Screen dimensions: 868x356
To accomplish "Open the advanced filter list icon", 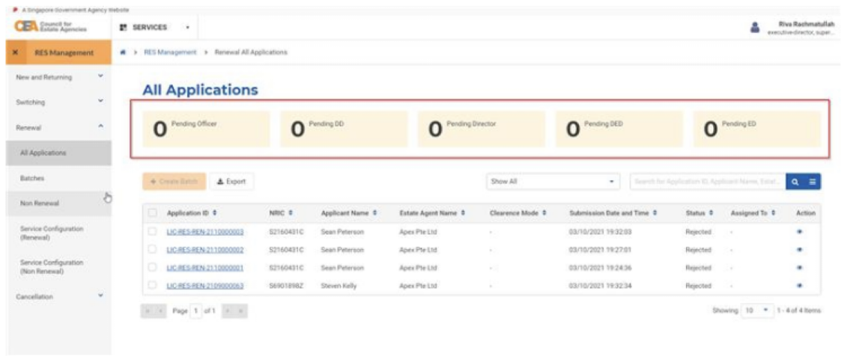I will tap(812, 182).
